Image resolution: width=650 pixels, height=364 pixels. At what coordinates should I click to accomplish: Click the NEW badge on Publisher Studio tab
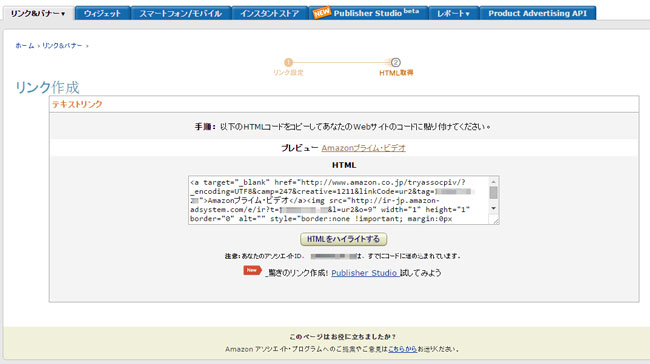(322, 12)
